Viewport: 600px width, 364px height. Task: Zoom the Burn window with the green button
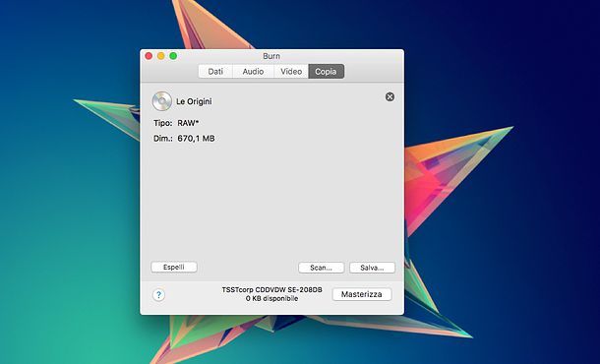click(173, 56)
